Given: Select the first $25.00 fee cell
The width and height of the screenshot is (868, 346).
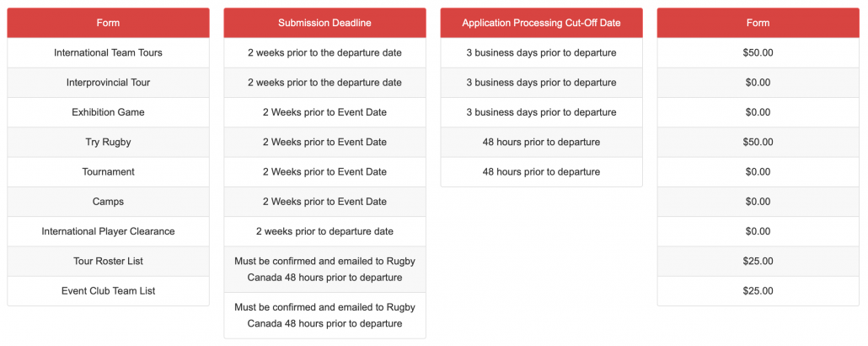Looking at the screenshot, I should click(758, 261).
